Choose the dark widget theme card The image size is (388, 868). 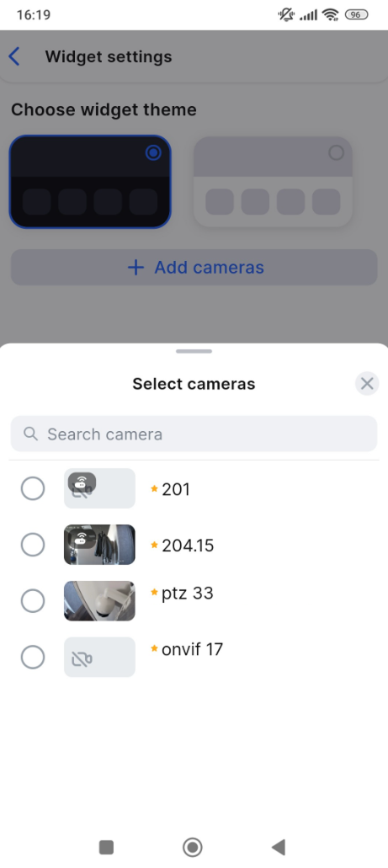90,182
